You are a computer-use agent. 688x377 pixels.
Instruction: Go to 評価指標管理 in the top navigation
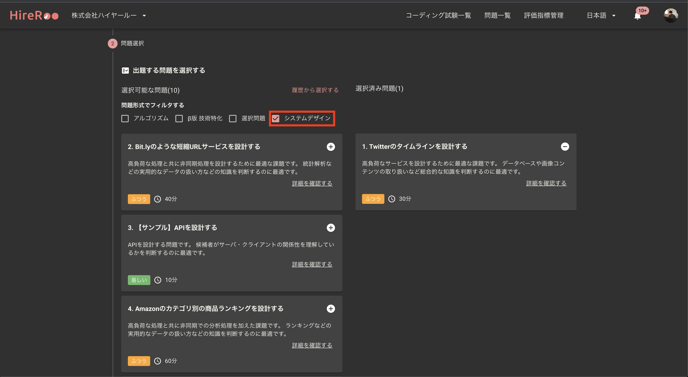click(543, 15)
